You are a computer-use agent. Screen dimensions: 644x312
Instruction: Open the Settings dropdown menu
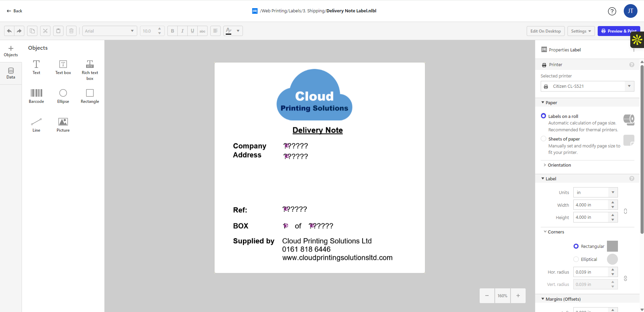[x=581, y=31]
